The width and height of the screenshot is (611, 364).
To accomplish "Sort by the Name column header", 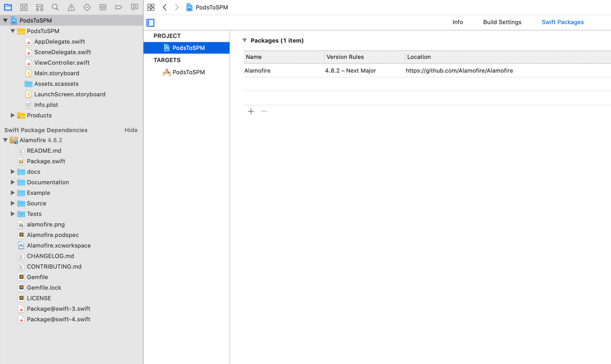I will tap(284, 57).
